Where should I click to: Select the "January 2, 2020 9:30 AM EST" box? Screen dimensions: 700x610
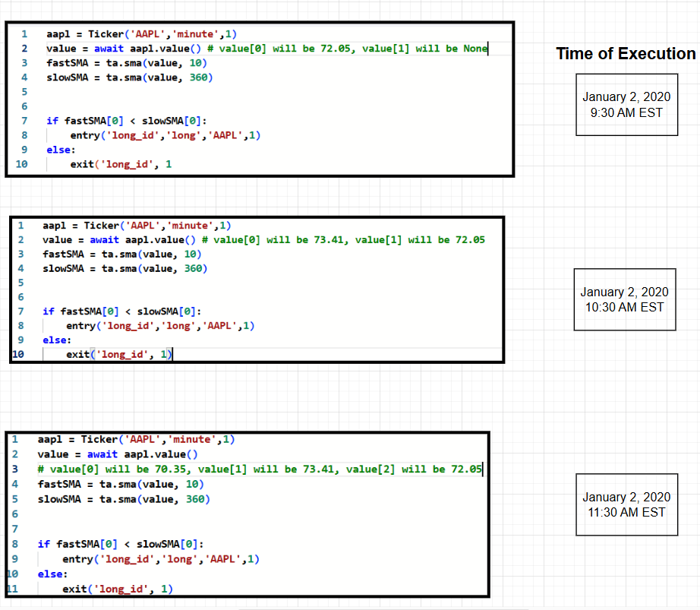click(x=626, y=104)
